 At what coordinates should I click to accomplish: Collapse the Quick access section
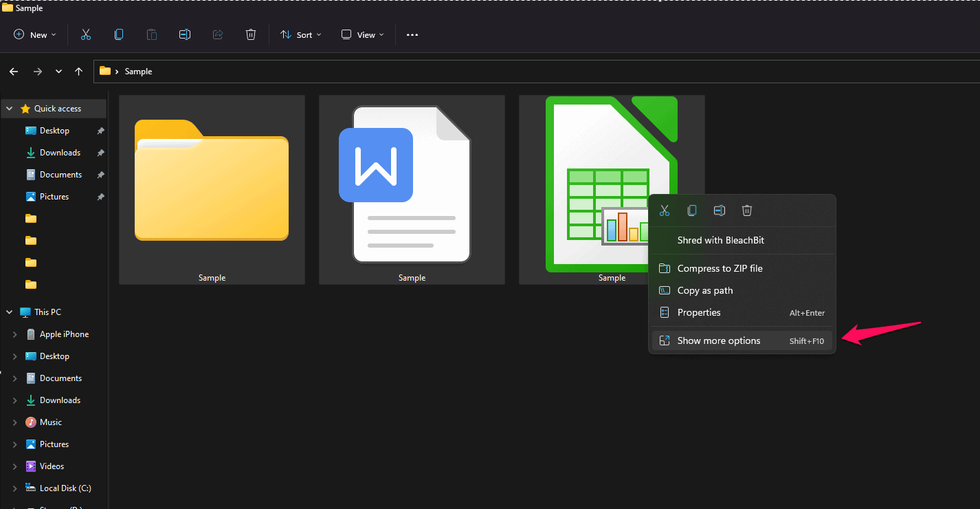pos(10,109)
